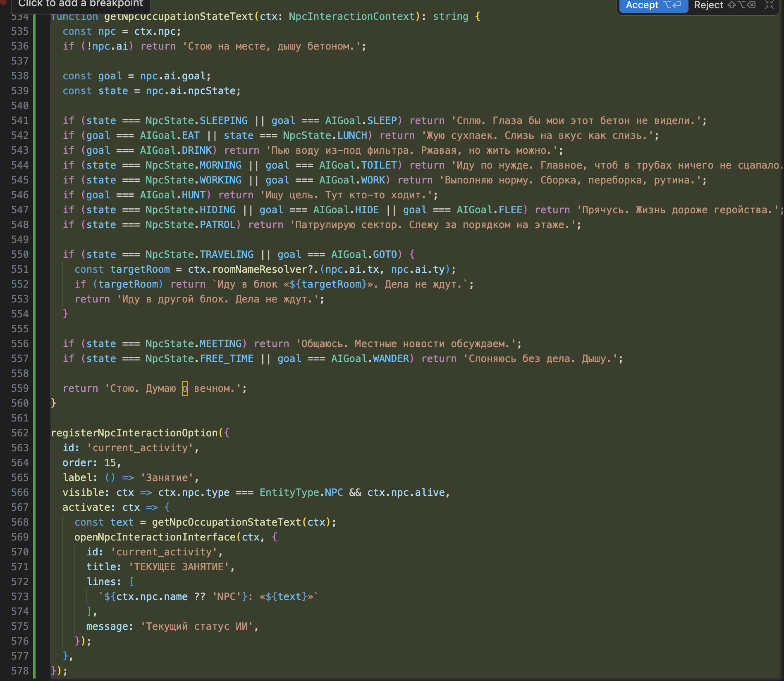Click the string 'current_activity' on line 563
Viewport: 784px width, 681px height.
140,448
